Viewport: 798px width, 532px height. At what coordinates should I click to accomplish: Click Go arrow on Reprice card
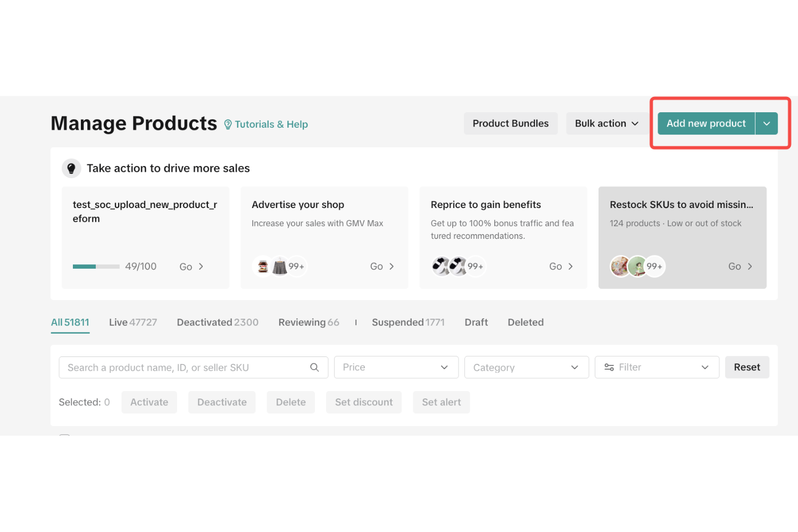coord(570,267)
